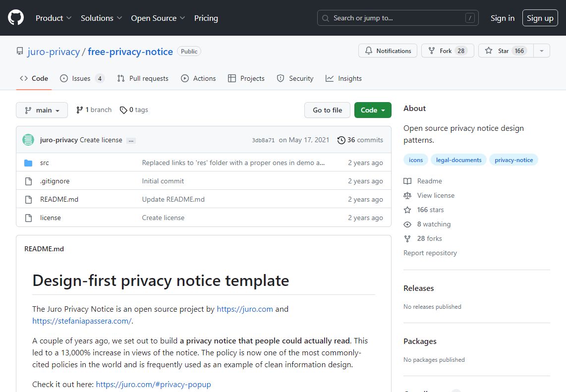Open the Projects tab
This screenshot has width=566, height=392.
coord(246,78)
